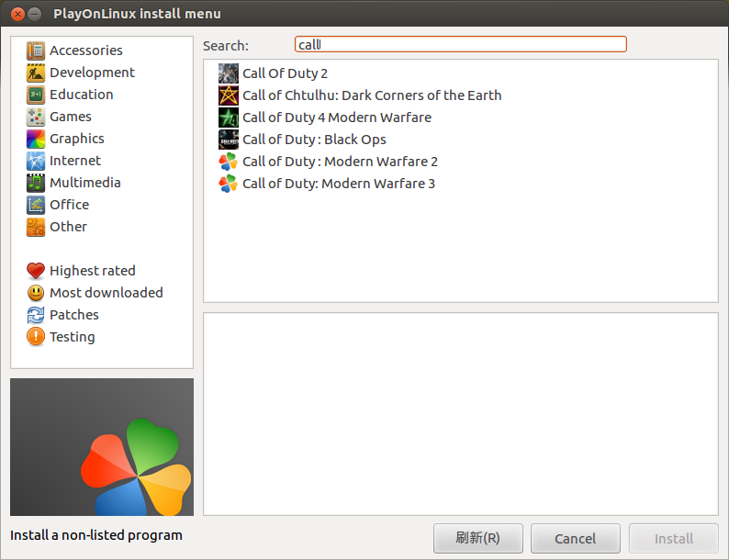Select the Accessories category label

(x=86, y=50)
